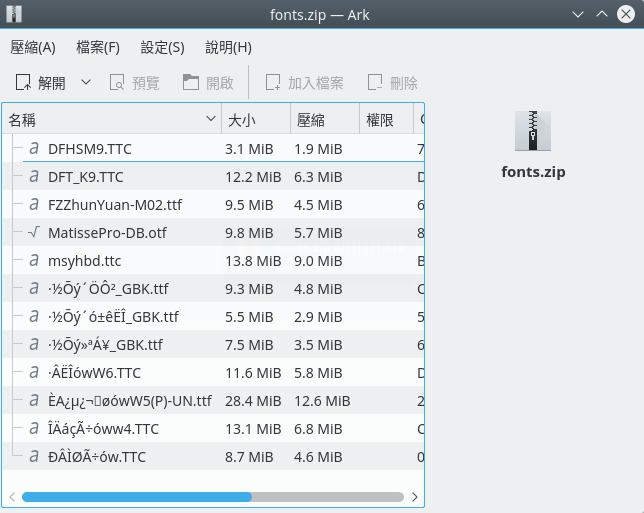Image resolution: width=644 pixels, height=513 pixels.
Task: Sort by the 壓縮 column header
Action: 325,120
